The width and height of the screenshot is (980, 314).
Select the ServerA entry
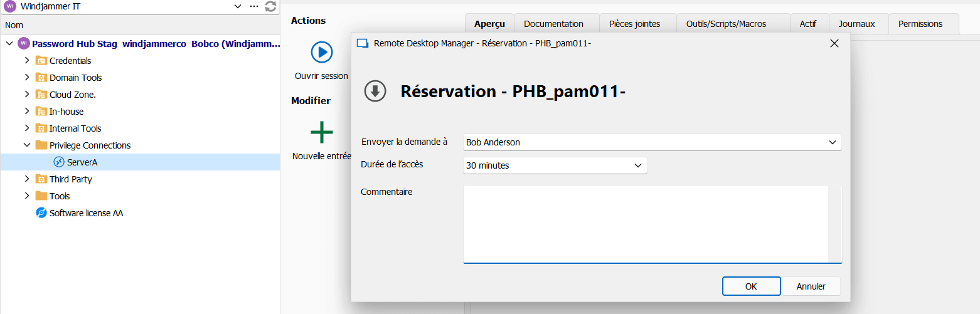coord(140,162)
